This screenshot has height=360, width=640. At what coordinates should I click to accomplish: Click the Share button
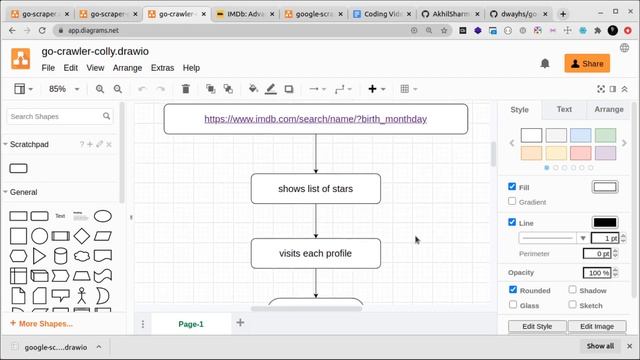[x=587, y=64]
